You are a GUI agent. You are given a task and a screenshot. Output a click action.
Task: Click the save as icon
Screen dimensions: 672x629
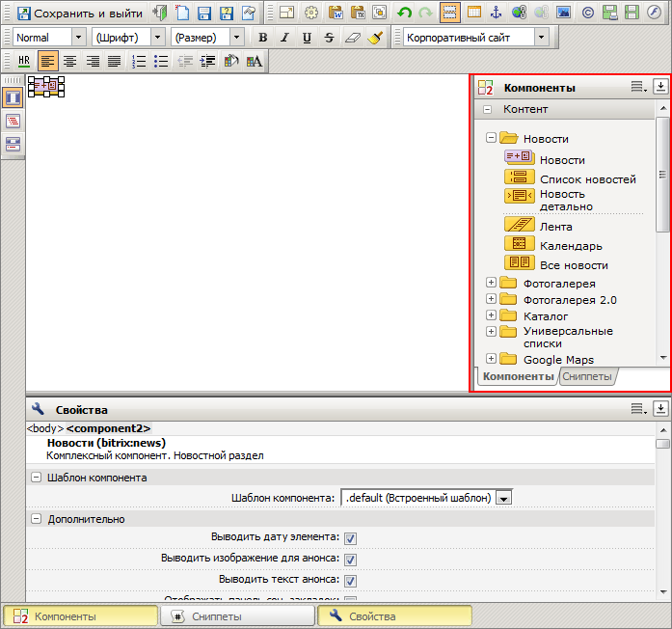[227, 13]
